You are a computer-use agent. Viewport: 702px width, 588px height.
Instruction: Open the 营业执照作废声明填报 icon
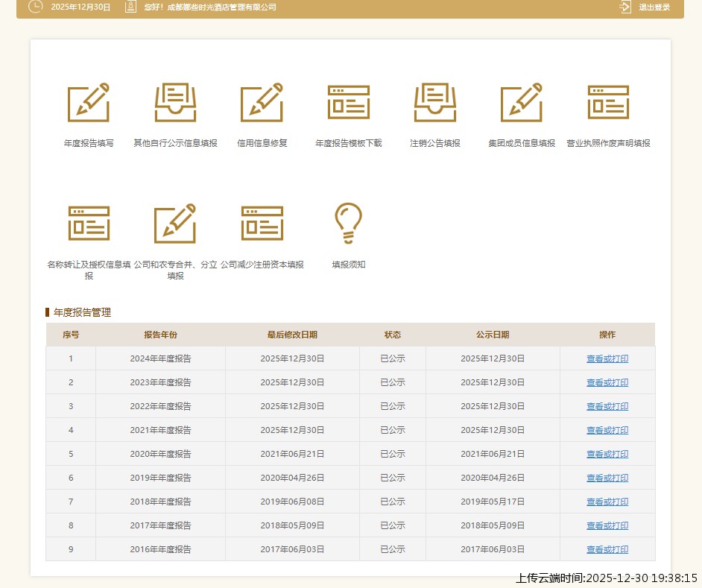(608, 103)
